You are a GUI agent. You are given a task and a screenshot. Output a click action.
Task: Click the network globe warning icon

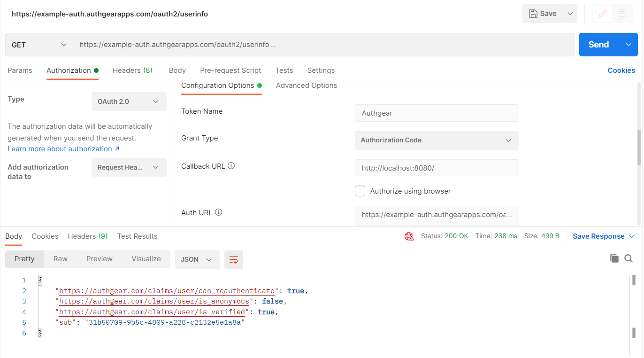coord(409,236)
